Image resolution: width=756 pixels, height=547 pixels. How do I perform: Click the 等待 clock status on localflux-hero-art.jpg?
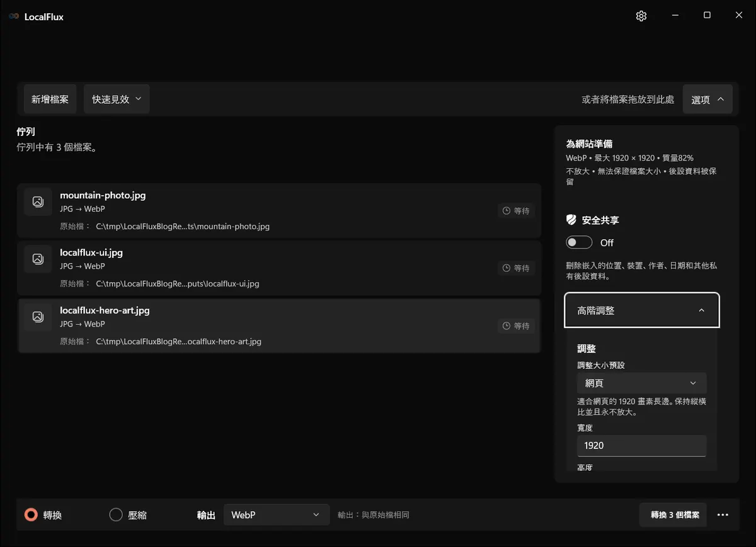[516, 326]
